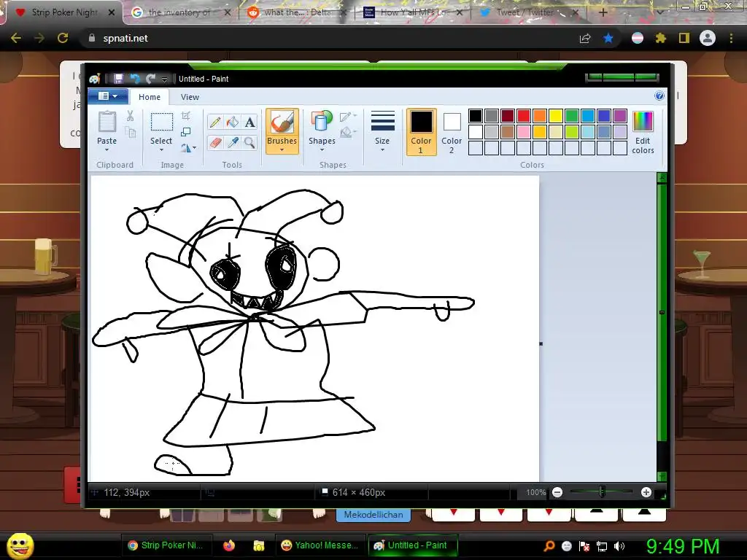The height and width of the screenshot is (560, 747).
Task: Pick the purple color swatch
Action: (620, 116)
